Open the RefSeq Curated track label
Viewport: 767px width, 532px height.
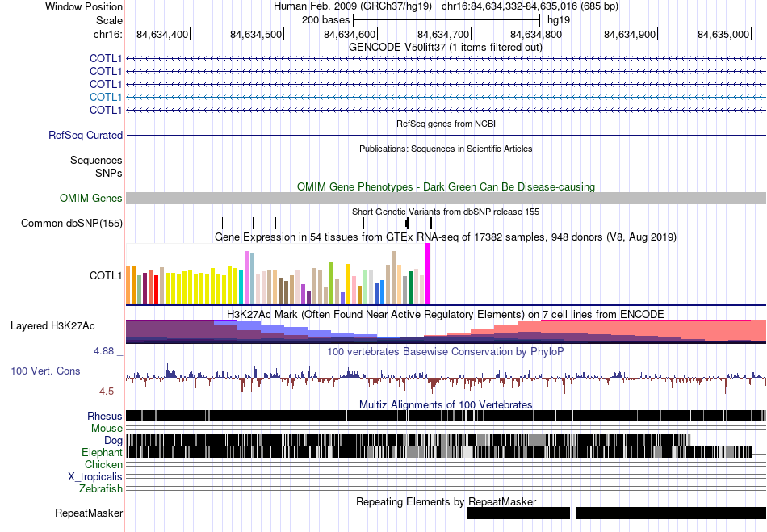pyautogui.click(x=86, y=135)
